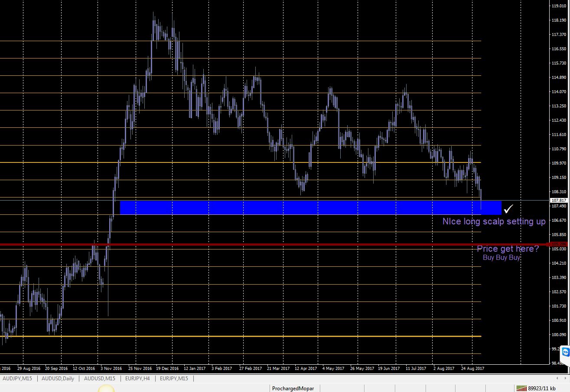Image resolution: width=570 pixels, height=392 pixels.
Task: Click the 103.390 price scale label
Action: 559,278
